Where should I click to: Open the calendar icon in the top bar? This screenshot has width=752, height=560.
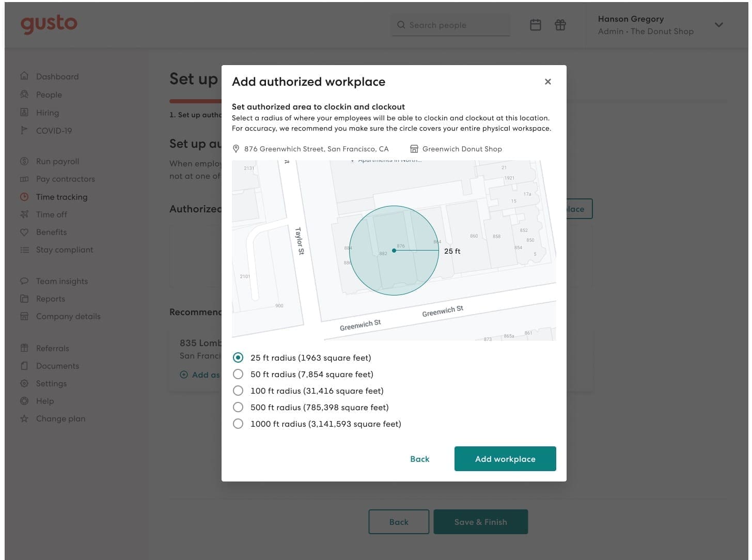535,24
